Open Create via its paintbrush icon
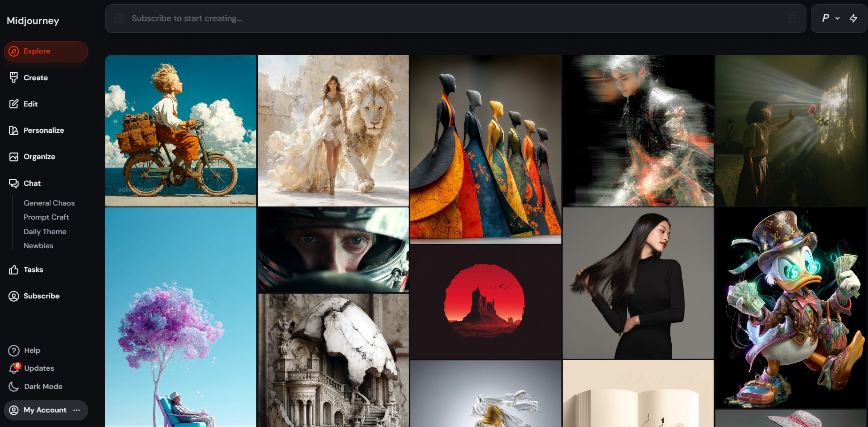 pyautogui.click(x=14, y=78)
